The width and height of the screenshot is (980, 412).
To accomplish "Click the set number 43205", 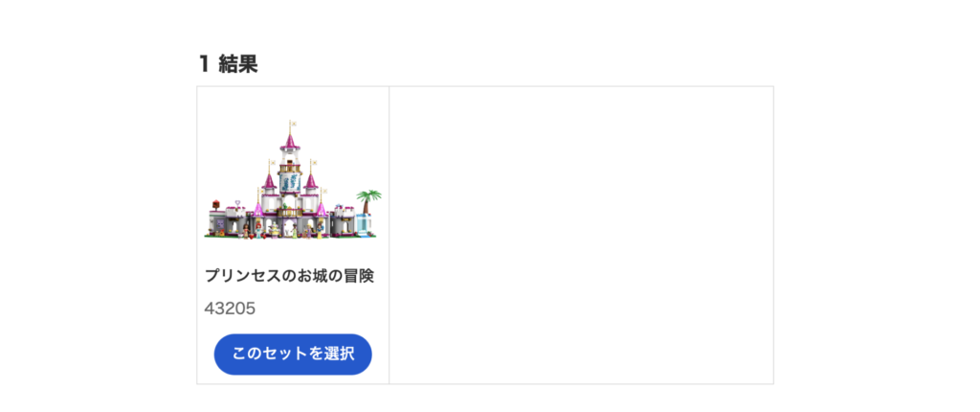I will click(x=230, y=309).
